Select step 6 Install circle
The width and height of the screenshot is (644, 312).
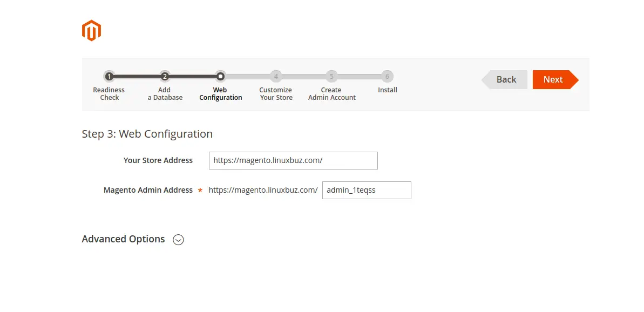point(387,76)
